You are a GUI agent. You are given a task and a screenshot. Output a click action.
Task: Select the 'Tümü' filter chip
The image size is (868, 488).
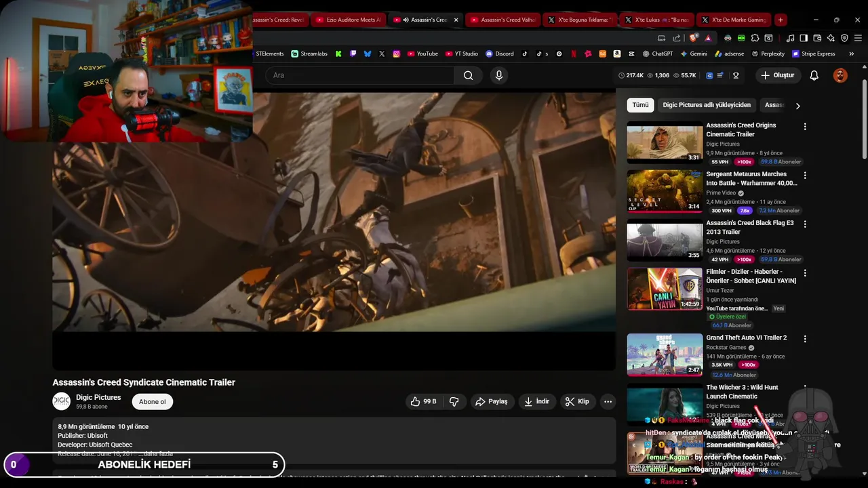coord(640,105)
